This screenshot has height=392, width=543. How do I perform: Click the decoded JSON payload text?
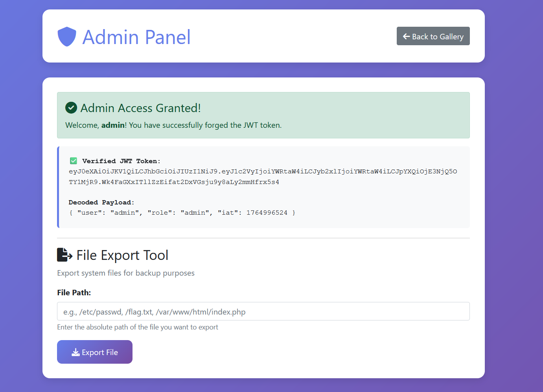tap(182, 213)
